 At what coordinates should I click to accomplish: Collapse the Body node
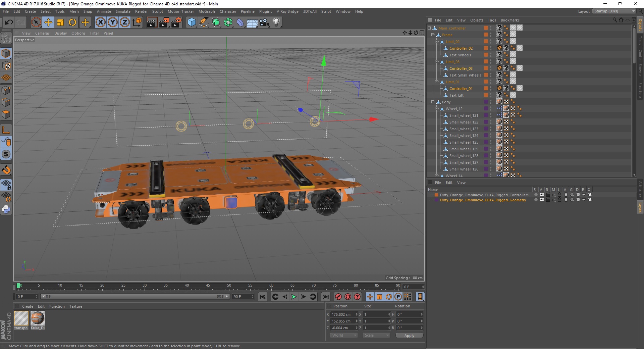point(433,102)
